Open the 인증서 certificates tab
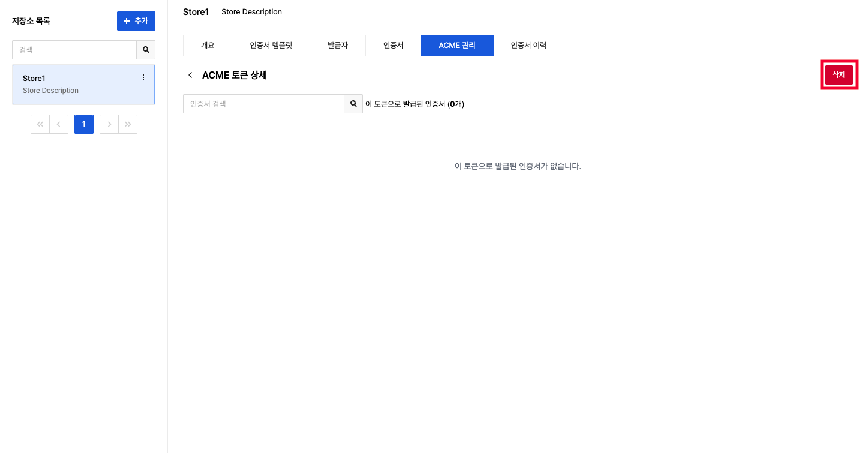 tap(393, 46)
